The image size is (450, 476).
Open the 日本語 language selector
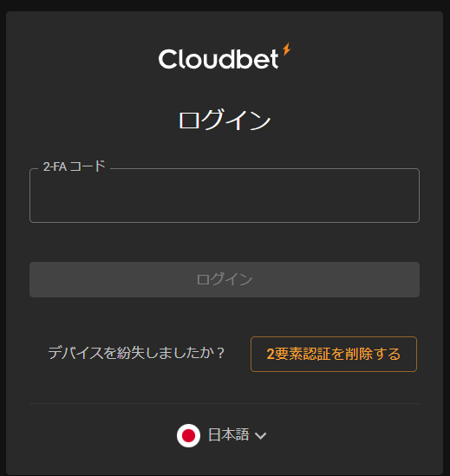pos(222,435)
